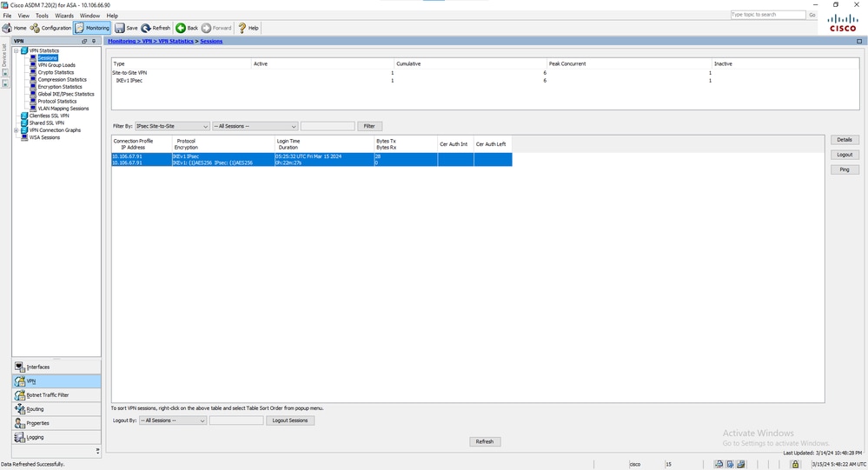Click the Ping button
The height and width of the screenshot is (470, 868).
[845, 169]
